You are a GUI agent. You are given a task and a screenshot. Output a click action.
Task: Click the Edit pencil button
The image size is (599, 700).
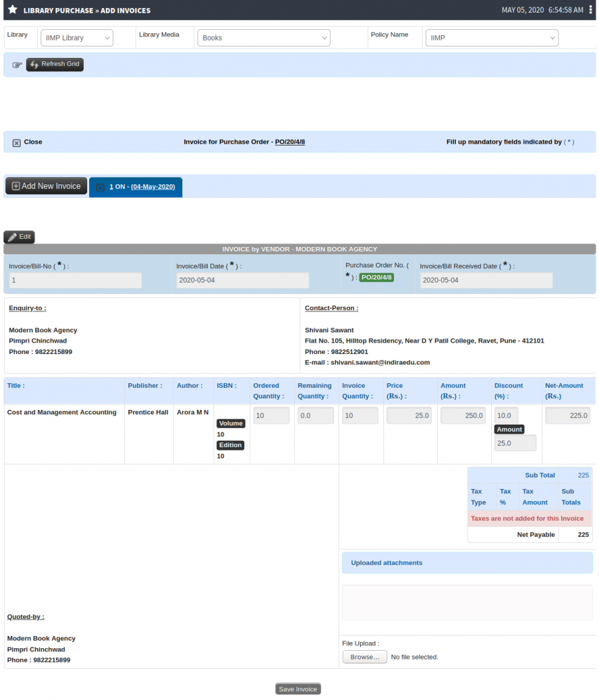tap(19, 237)
